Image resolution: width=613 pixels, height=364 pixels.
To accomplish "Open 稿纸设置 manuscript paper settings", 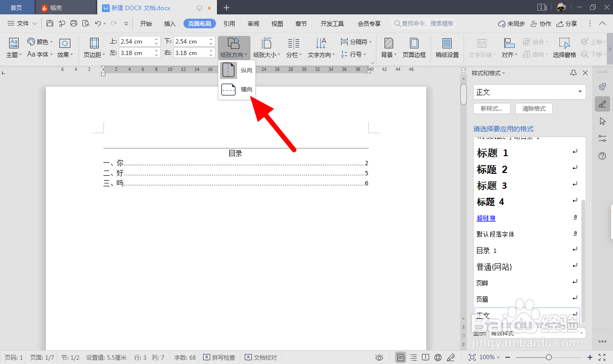I will 447,43.
